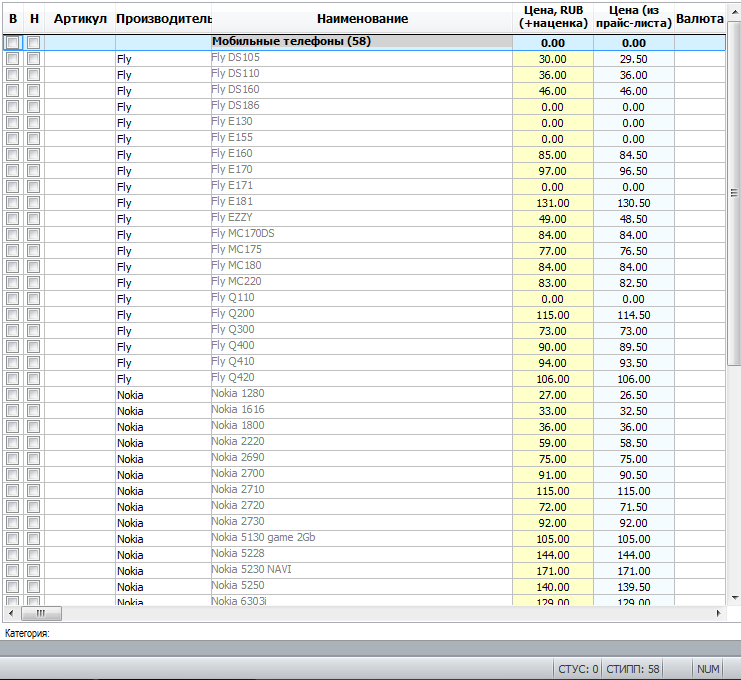
Task: Click the 29.50 price-list cell for Fly DS105
Action: click(634, 59)
